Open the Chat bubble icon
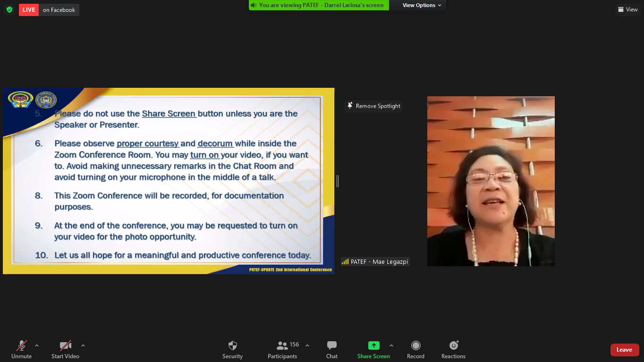 [332, 345]
